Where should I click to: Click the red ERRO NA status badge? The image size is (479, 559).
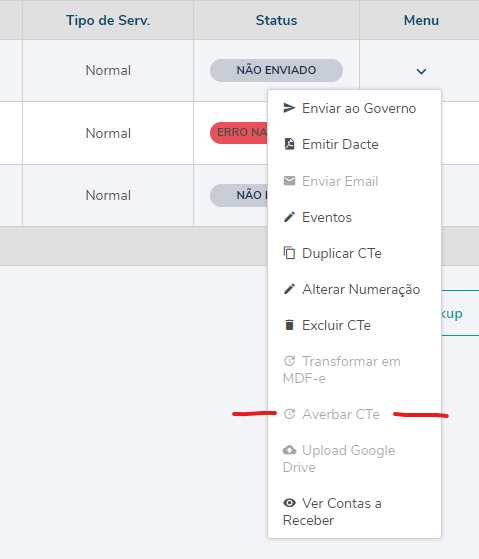point(239,133)
